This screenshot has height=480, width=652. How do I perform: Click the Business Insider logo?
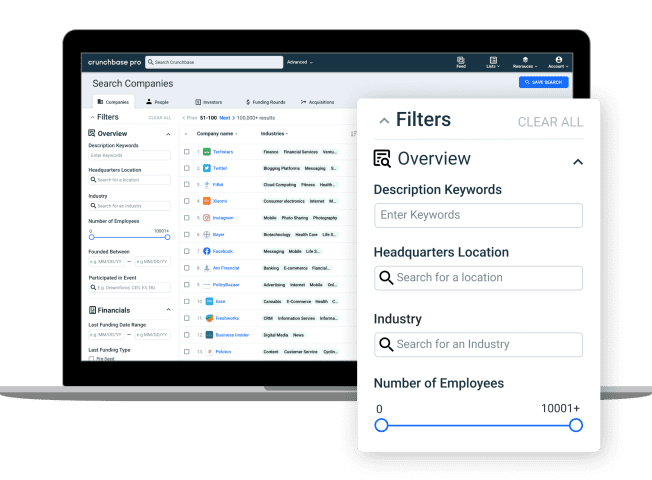coord(210,335)
